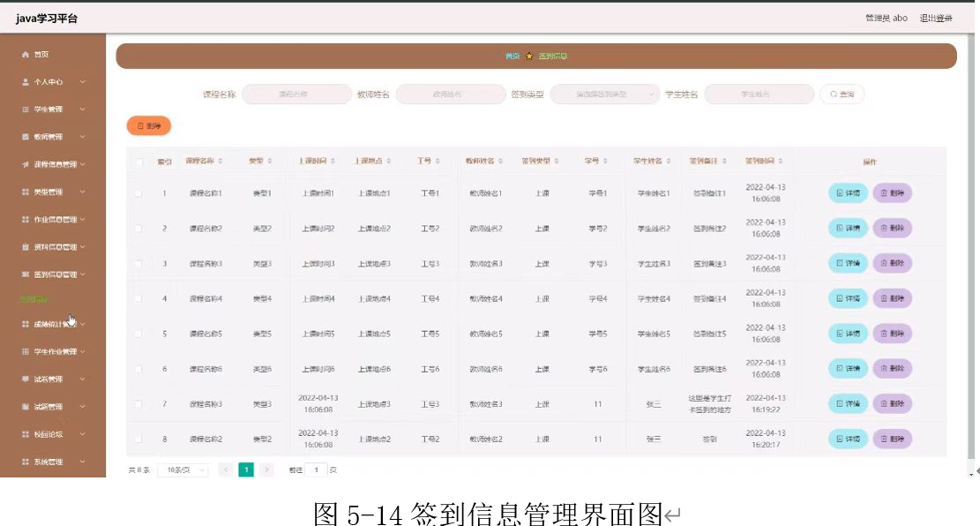Click 详情 for row index 7
Screen dimensions: 980x526
848,403
